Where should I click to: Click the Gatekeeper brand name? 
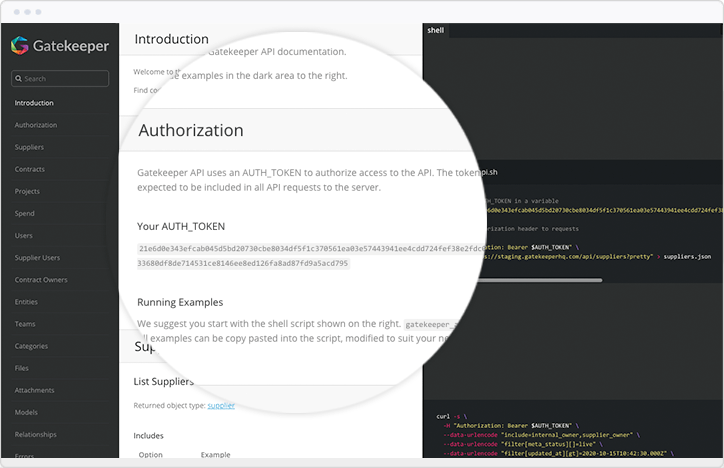tap(71, 46)
